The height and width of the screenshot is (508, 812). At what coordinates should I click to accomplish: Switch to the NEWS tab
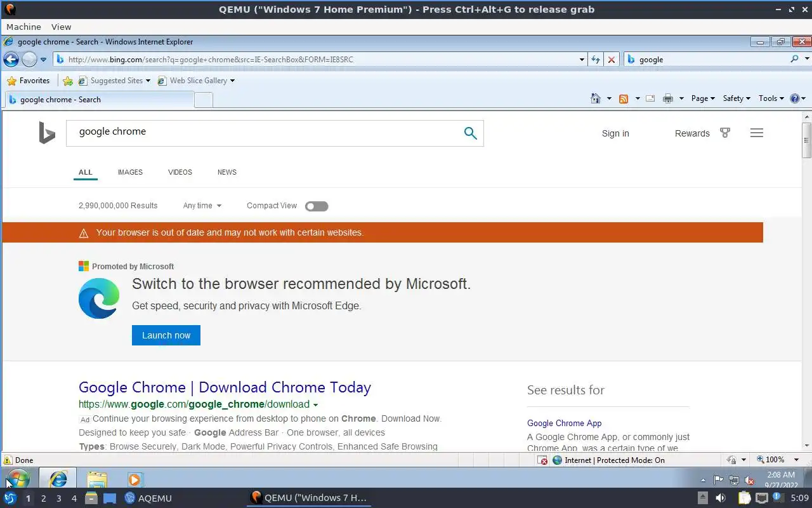[x=227, y=172]
